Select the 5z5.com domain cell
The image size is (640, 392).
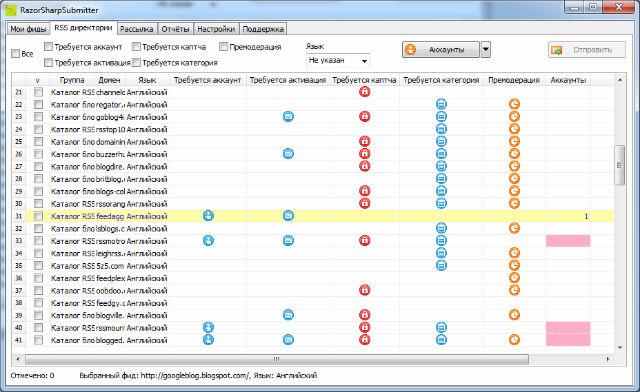click(110, 266)
